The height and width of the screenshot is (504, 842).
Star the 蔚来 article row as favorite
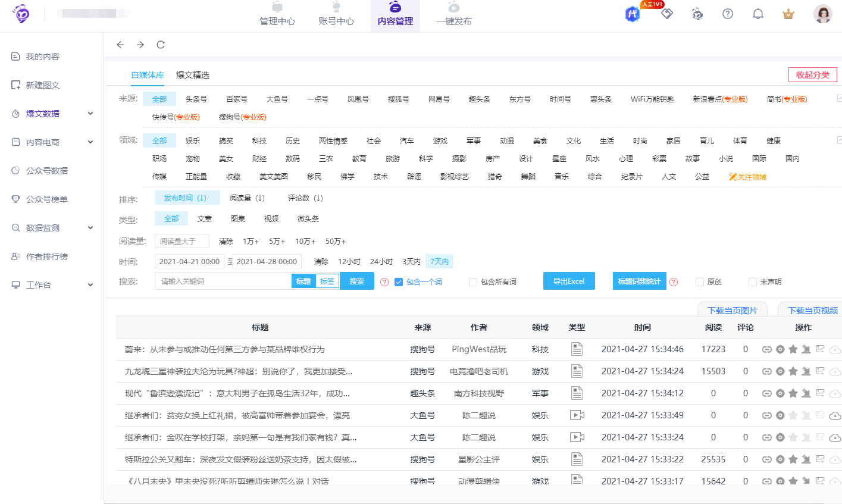(x=793, y=349)
